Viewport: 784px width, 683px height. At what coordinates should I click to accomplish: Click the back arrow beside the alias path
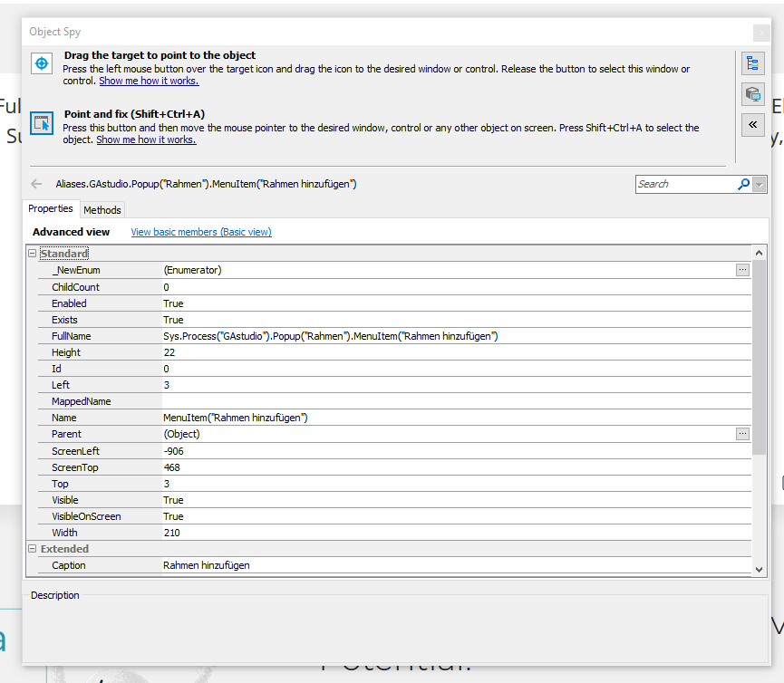click(37, 184)
